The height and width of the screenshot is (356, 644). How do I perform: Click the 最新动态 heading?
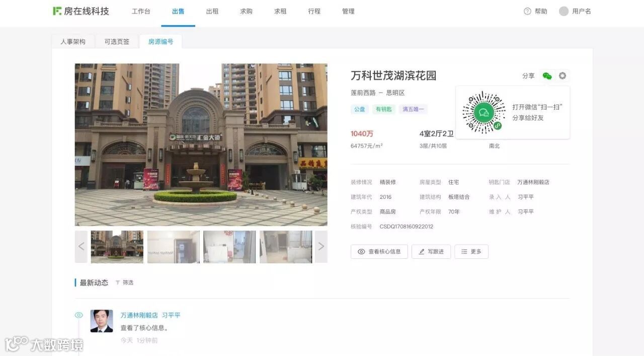(x=94, y=282)
